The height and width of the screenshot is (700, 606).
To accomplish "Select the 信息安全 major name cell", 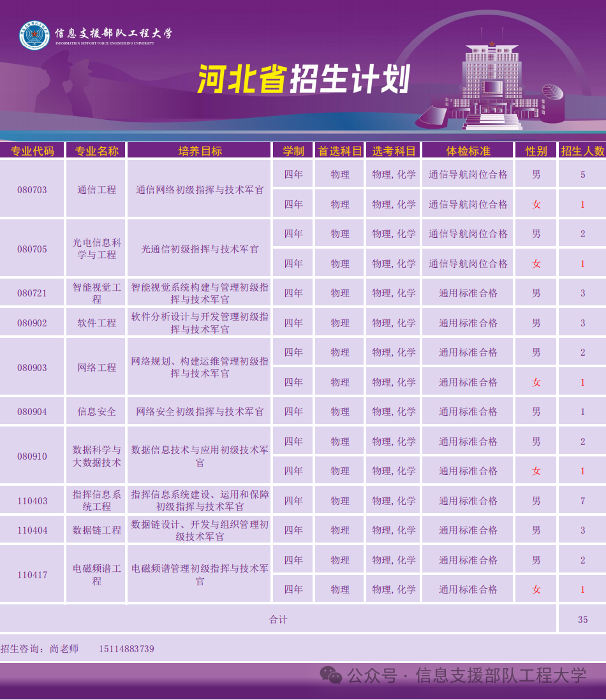I will (96, 412).
